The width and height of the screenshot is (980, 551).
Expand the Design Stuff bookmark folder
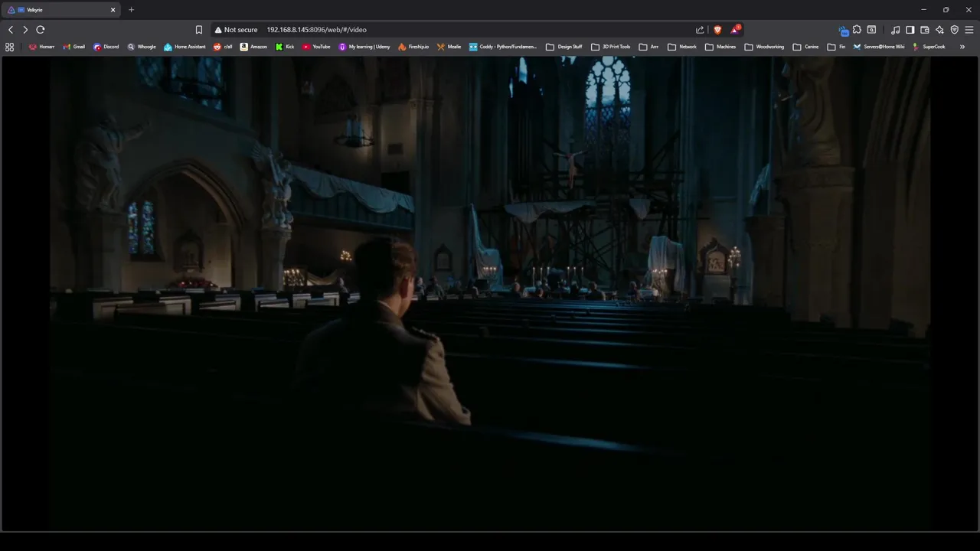(563, 47)
